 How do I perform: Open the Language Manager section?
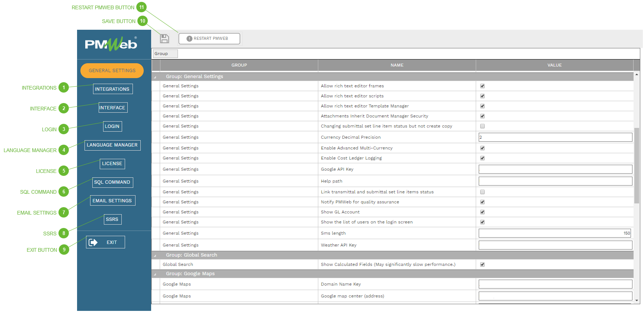coord(112,145)
